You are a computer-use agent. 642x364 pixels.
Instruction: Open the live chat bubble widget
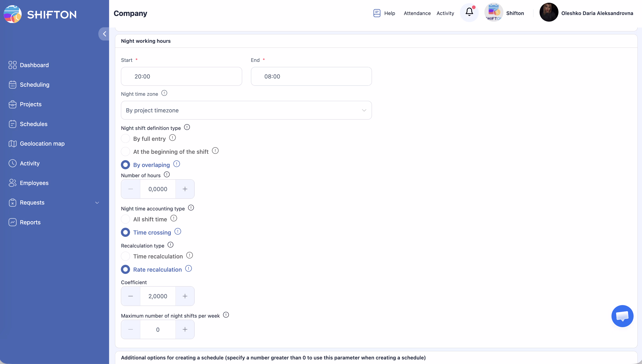pyautogui.click(x=622, y=316)
